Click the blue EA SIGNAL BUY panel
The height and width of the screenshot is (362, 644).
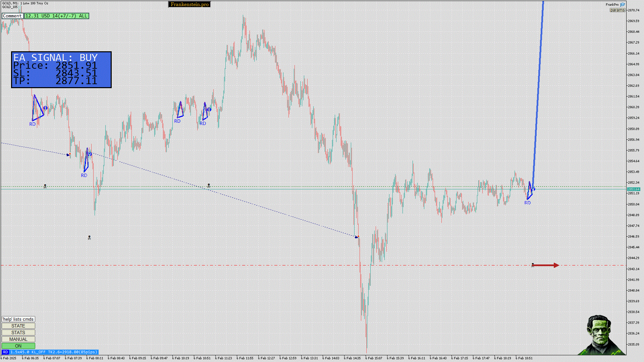61,70
